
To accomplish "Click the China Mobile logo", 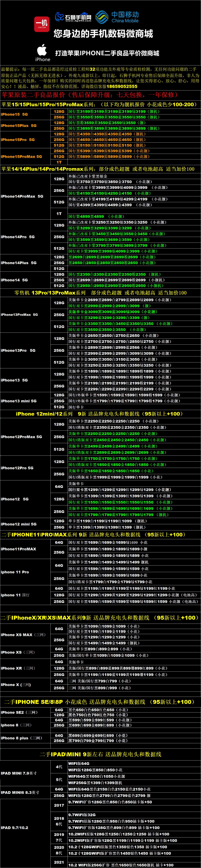I will pyautogui.click(x=117, y=17).
